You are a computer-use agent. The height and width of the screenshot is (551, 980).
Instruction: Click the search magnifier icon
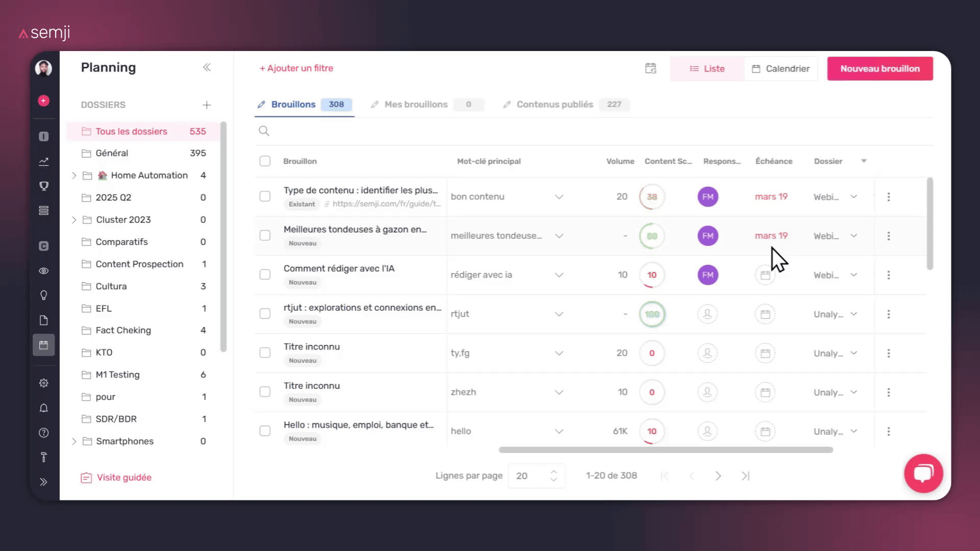264,131
